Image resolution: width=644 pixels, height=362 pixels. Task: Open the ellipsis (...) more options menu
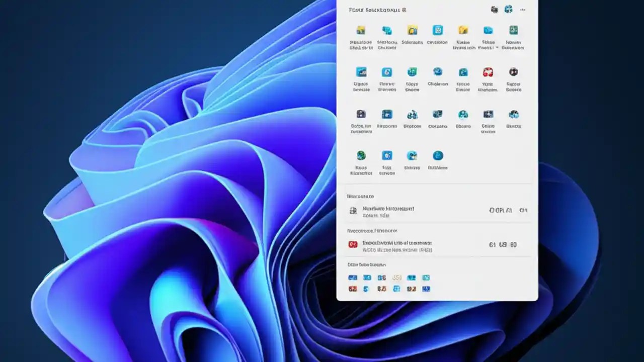pos(522,10)
